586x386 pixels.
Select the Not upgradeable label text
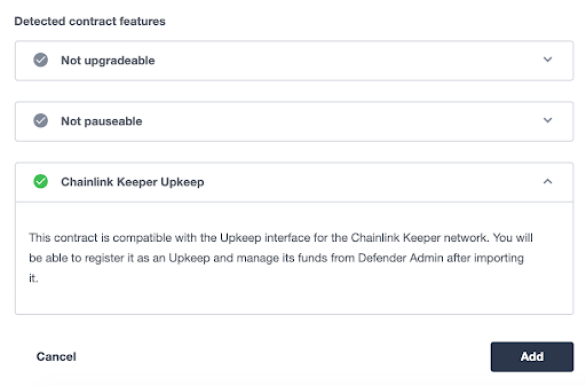pos(108,60)
